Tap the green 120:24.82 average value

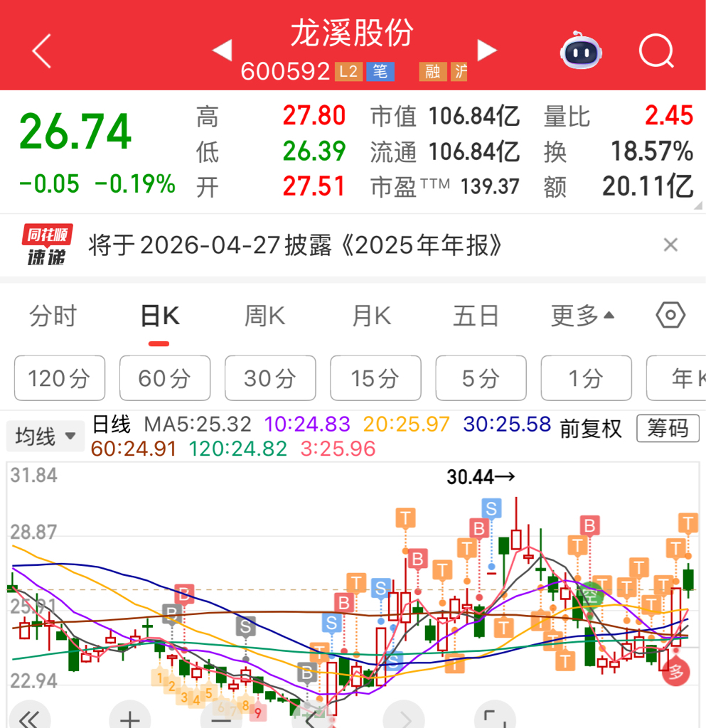pyautogui.click(x=238, y=449)
